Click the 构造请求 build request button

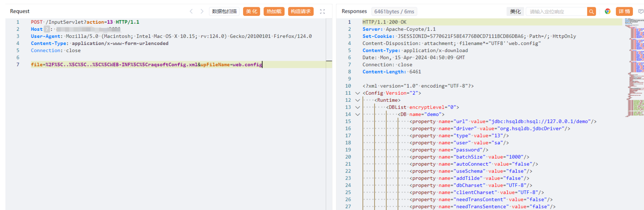click(301, 11)
